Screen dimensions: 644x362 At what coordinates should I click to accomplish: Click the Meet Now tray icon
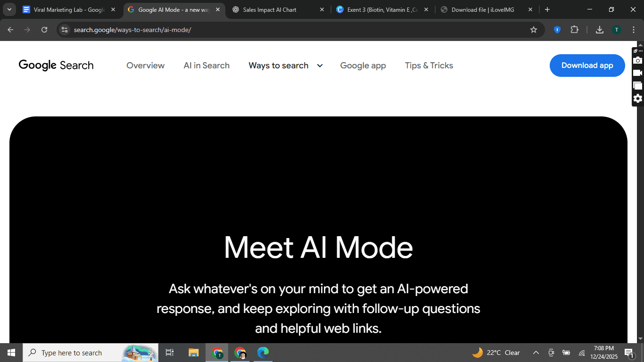tap(551, 353)
